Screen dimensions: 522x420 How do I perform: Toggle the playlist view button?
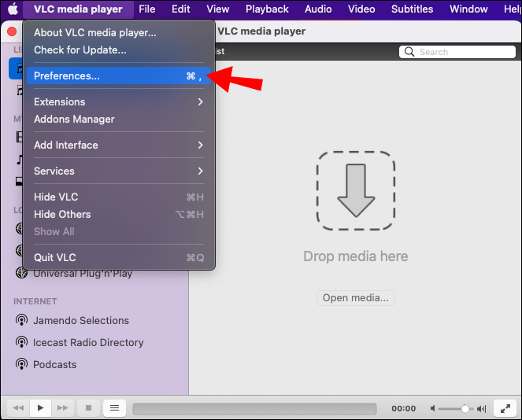pos(114,407)
